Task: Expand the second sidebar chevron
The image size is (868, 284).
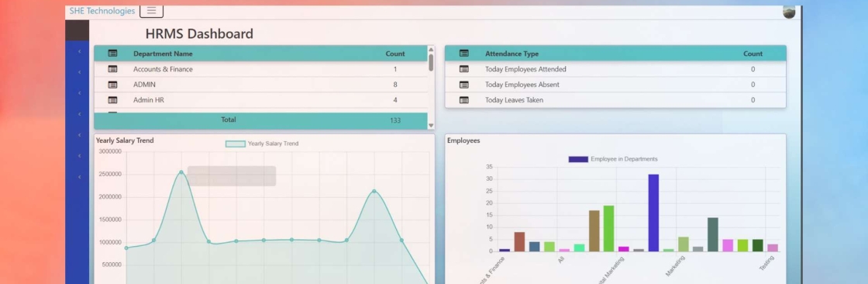Action: click(79, 72)
